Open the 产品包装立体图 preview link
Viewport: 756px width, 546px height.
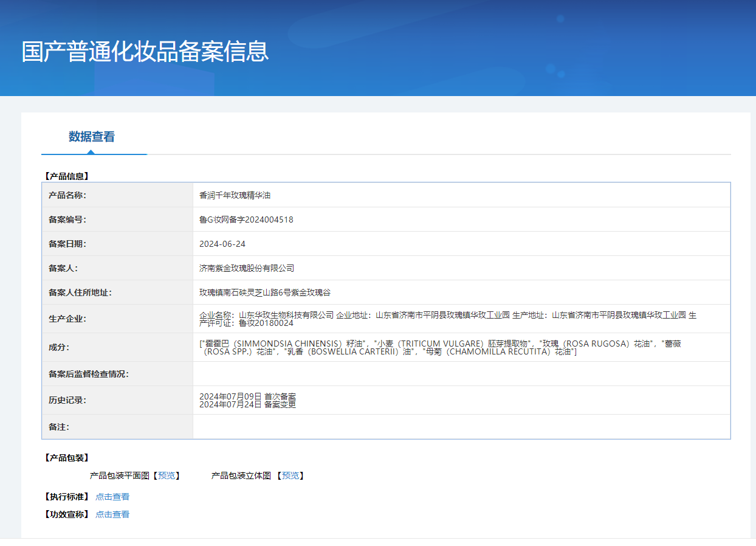(290, 475)
